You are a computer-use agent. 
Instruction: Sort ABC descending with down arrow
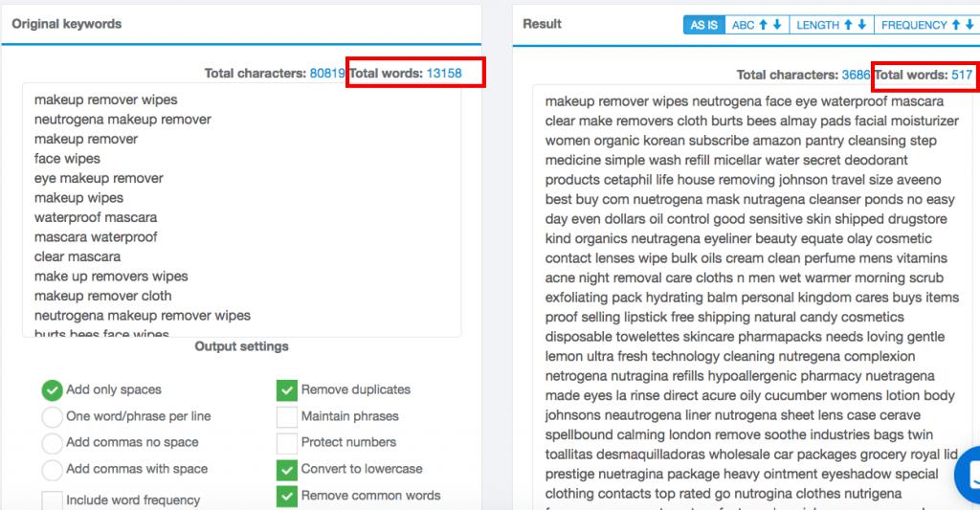coord(777,25)
